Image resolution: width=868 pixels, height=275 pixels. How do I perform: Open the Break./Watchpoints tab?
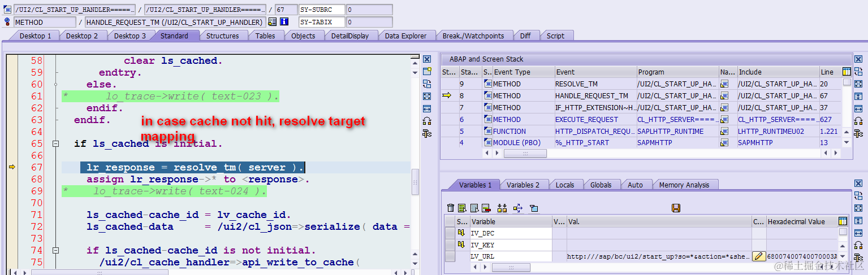473,36
